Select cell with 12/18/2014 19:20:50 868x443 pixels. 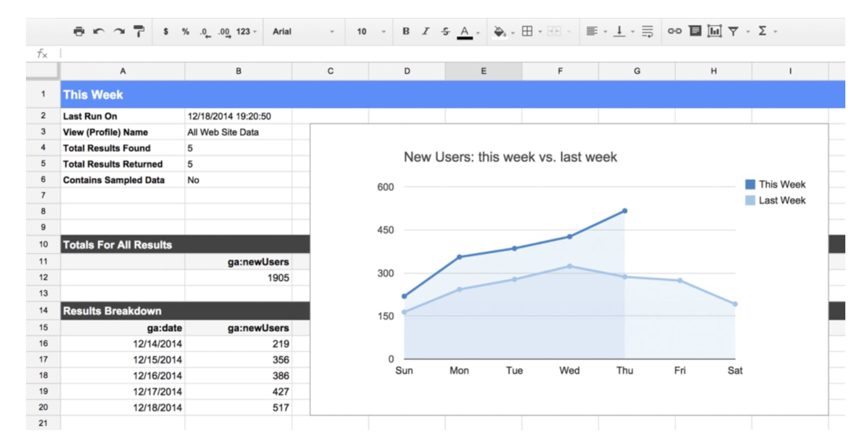click(238, 116)
